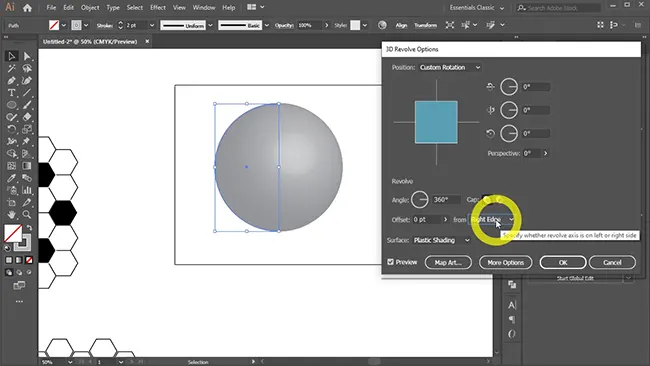Select the Eyedropper tool
Image resolution: width=650 pixels, height=366 pixels.
point(12,178)
